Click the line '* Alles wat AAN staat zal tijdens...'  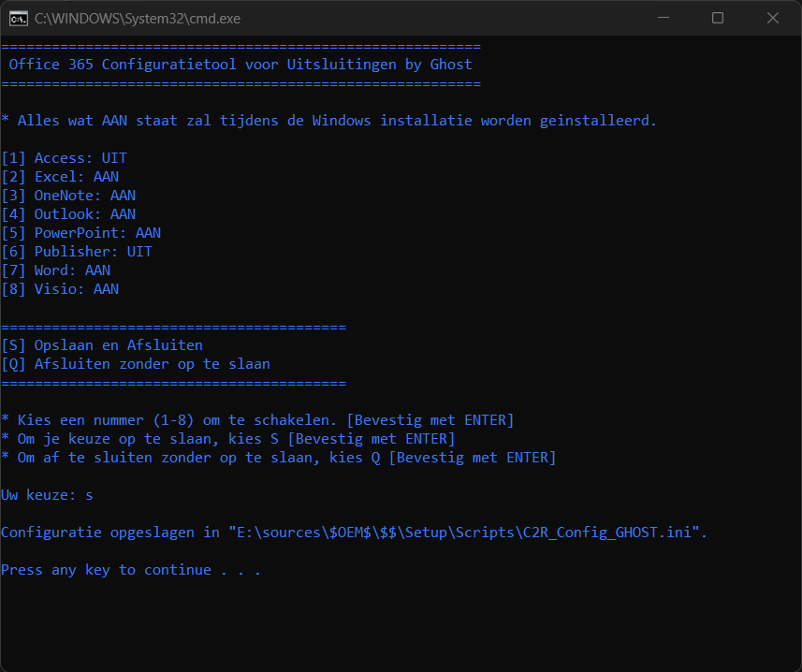click(328, 121)
